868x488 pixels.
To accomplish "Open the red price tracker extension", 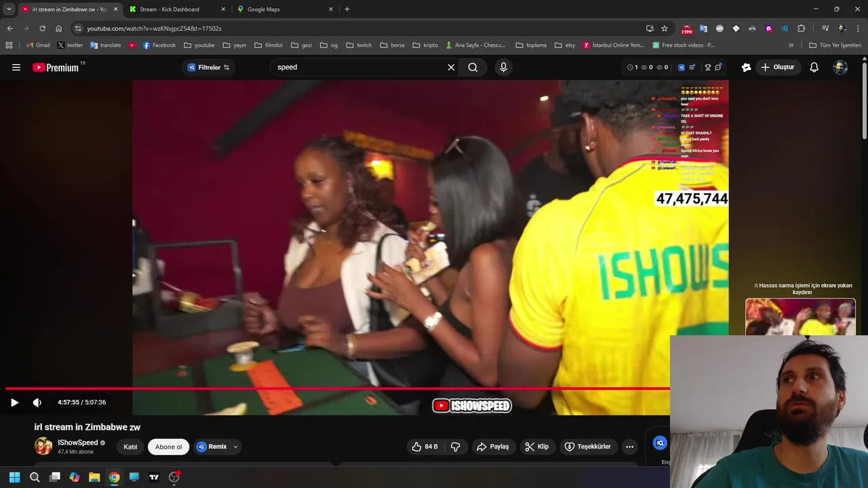I will [687, 29].
